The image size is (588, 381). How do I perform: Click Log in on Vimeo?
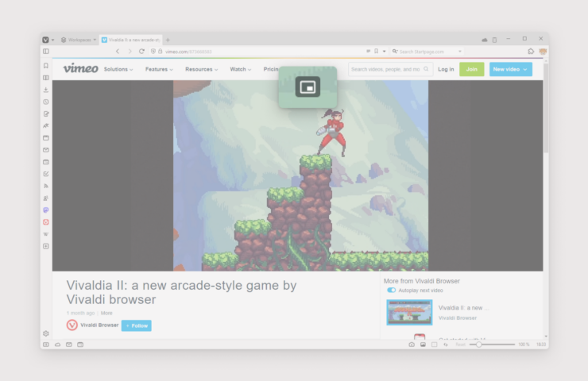point(446,69)
